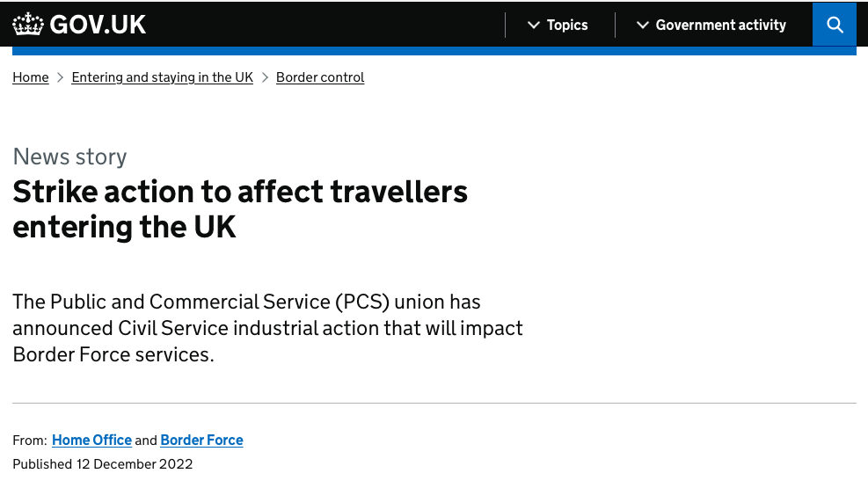Click the From: label text

[30, 441]
